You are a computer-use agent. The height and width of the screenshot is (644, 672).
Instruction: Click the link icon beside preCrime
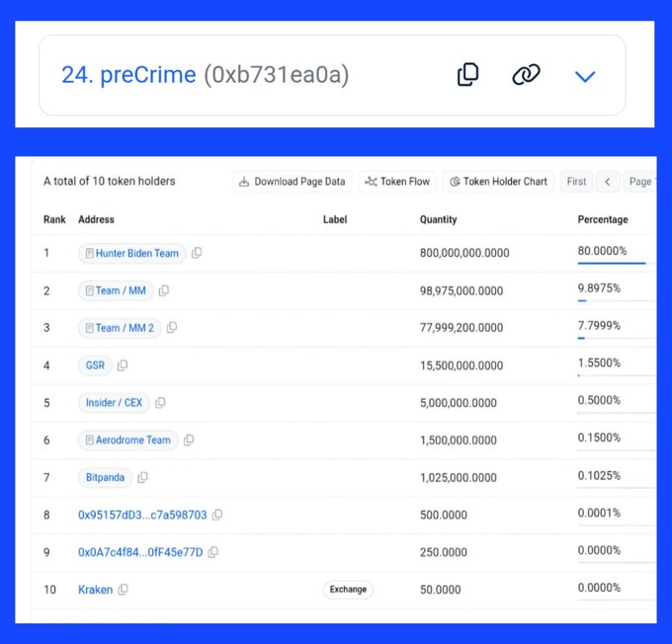tap(527, 74)
